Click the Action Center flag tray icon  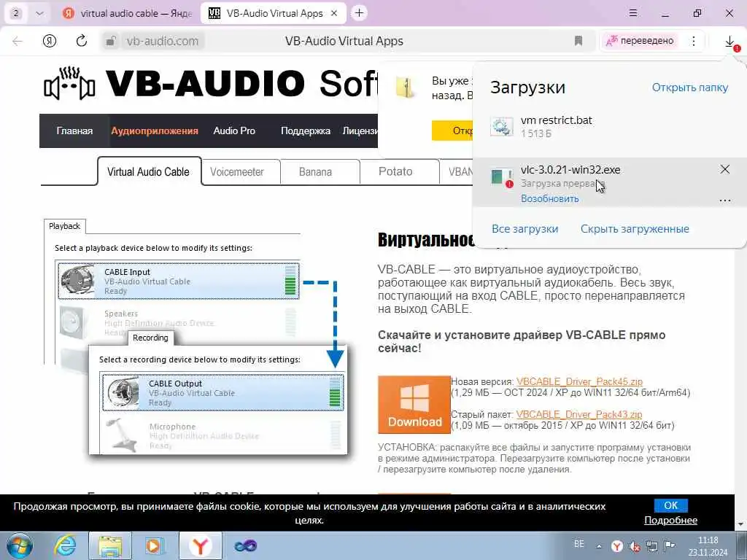[669, 546]
